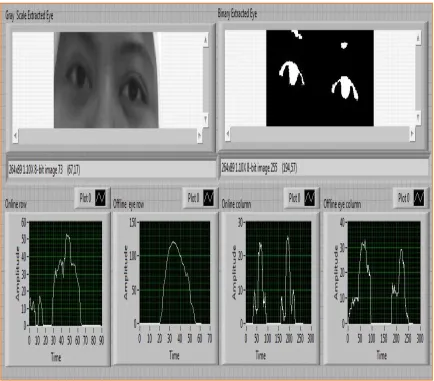Click up scroll arrow of Binary Extracted Eye

[418, 38]
